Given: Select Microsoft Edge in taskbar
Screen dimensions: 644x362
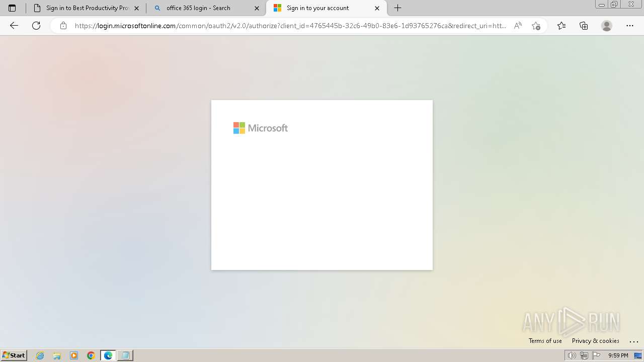Looking at the screenshot, I should (x=108, y=355).
